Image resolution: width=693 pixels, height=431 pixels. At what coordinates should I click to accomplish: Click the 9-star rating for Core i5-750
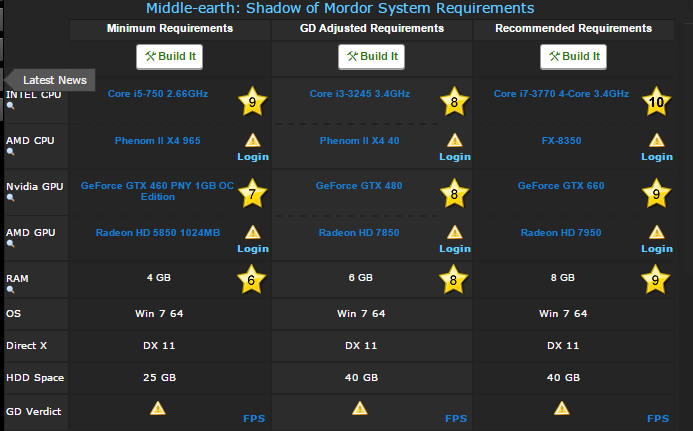[x=252, y=102]
